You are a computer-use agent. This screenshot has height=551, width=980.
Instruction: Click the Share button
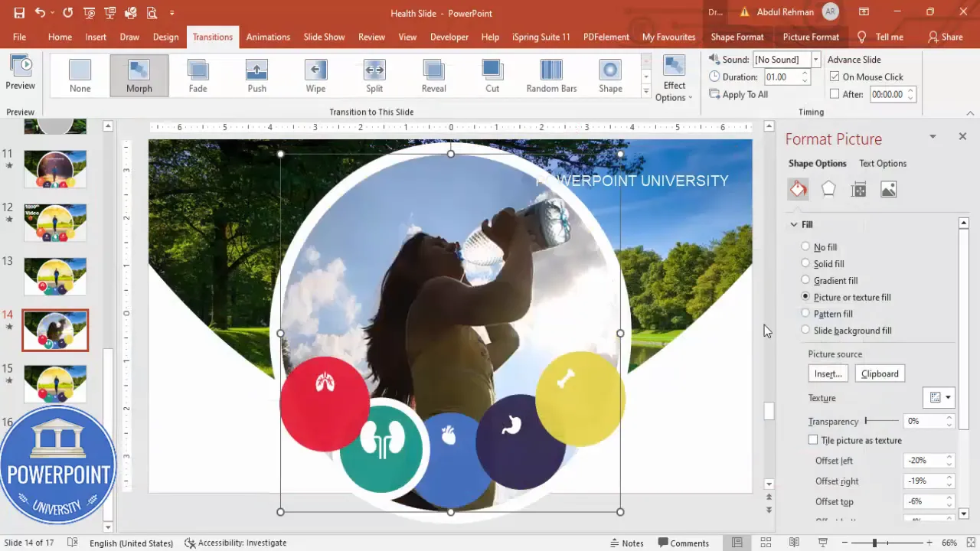945,37
